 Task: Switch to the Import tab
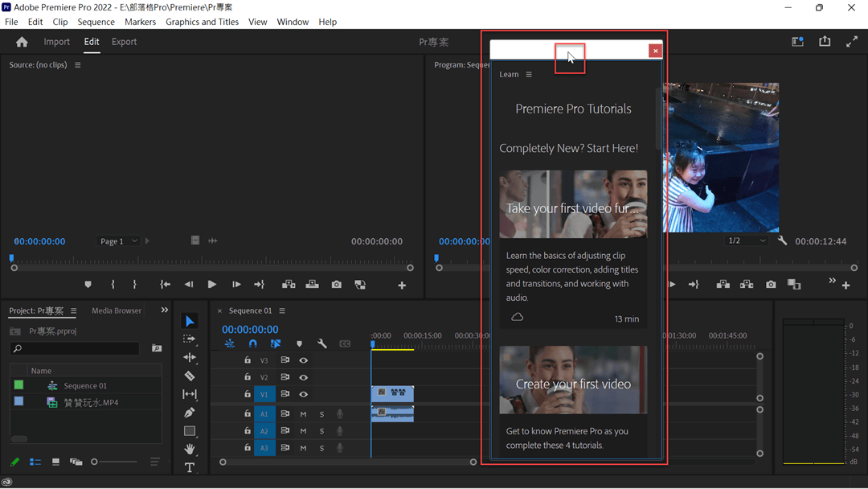56,42
